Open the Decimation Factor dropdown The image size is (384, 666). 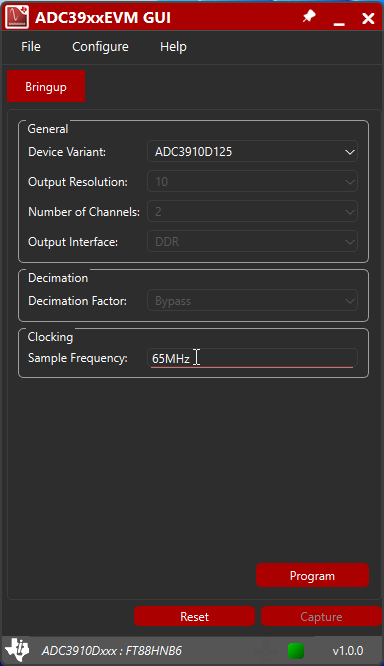(252, 301)
